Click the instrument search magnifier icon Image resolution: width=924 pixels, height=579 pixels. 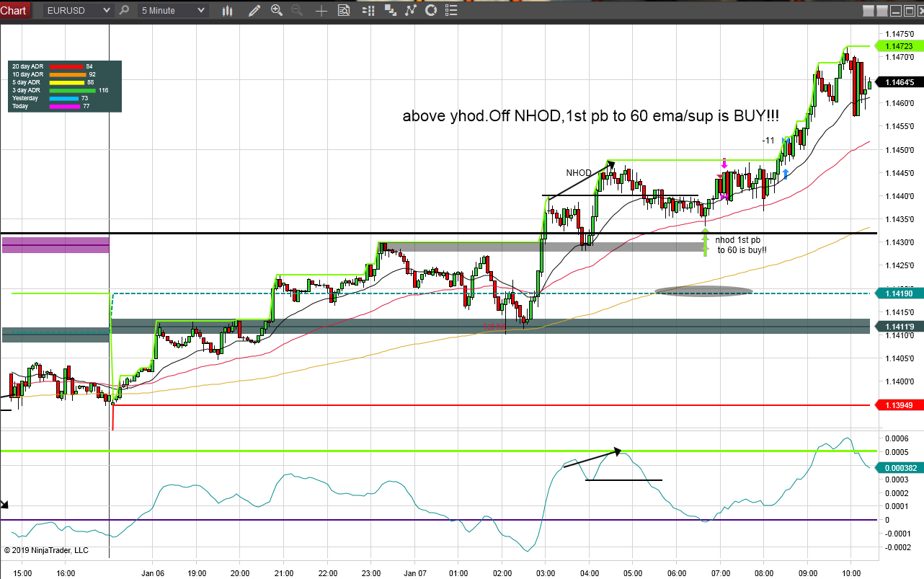click(124, 11)
